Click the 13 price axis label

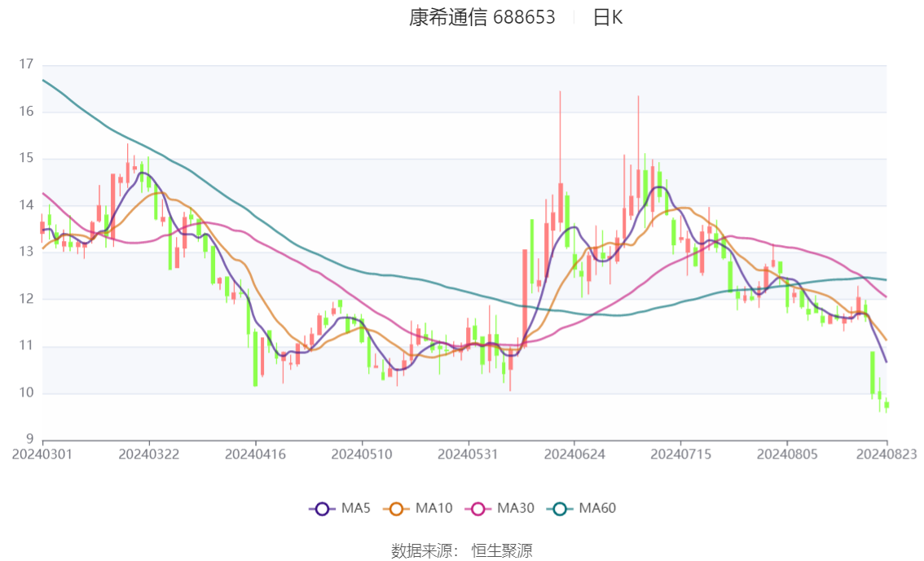click(26, 252)
